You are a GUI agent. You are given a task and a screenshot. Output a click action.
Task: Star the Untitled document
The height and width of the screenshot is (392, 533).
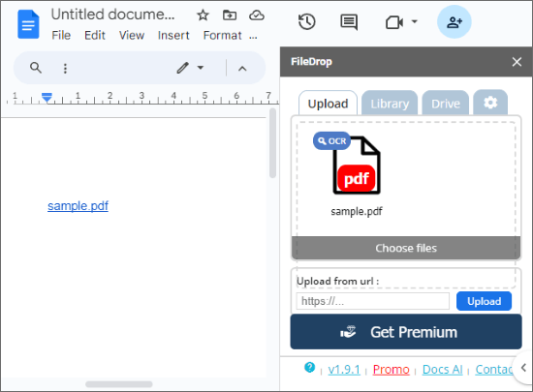click(203, 15)
